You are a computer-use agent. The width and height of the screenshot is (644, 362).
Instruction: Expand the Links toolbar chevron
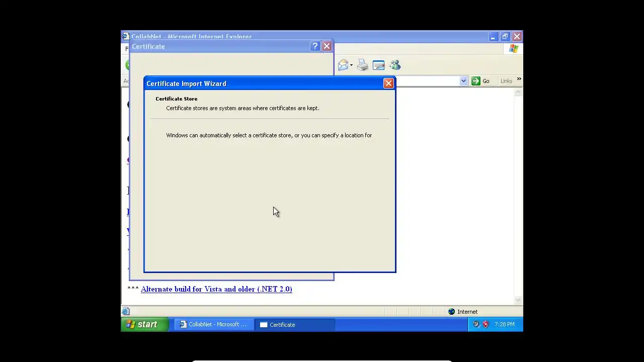point(519,79)
